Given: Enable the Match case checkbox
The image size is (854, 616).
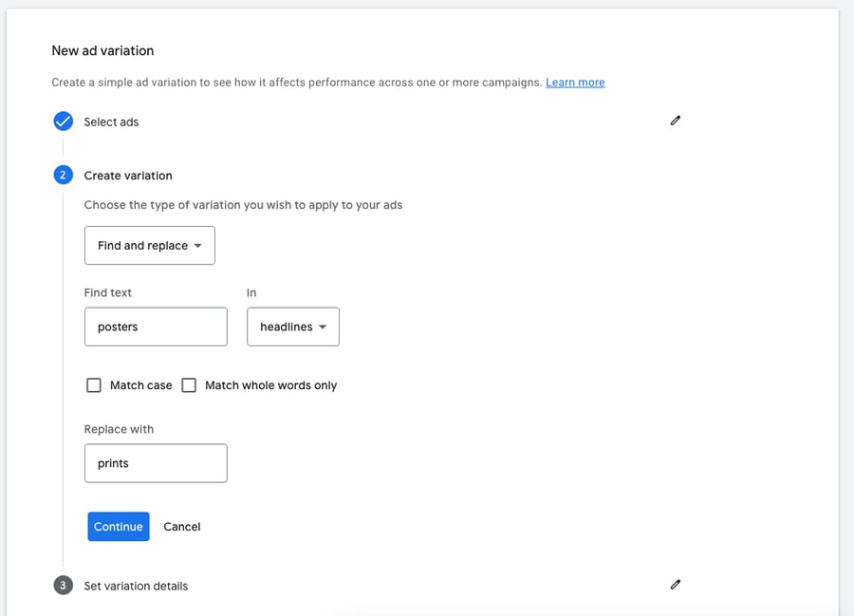Looking at the screenshot, I should [94, 384].
